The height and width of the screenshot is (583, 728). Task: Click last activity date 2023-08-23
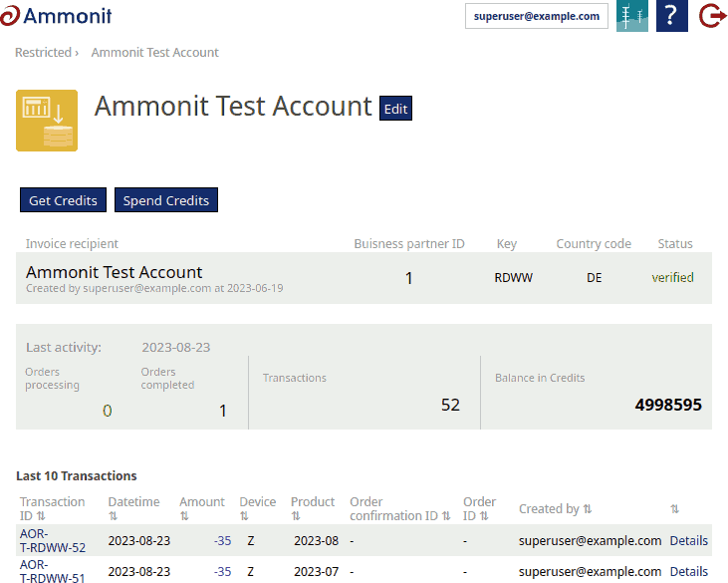[176, 348]
